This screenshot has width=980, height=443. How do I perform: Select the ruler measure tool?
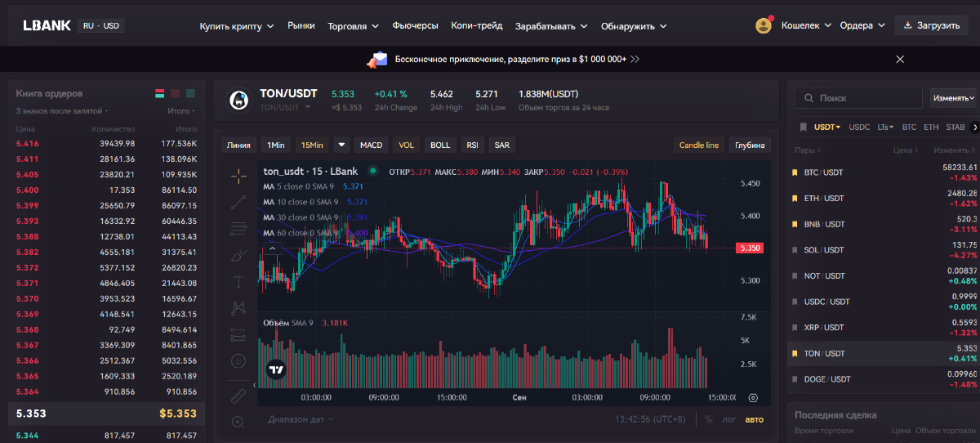(x=238, y=396)
